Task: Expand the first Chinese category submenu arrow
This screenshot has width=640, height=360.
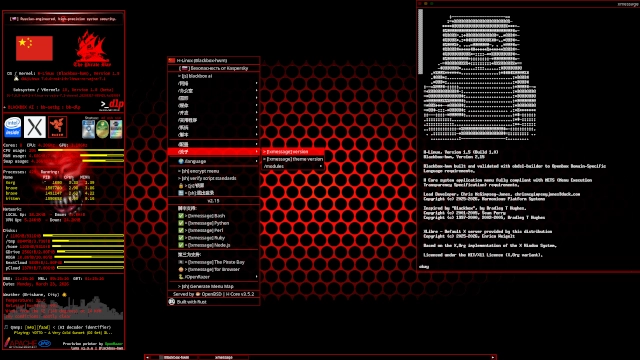Action: pyautogui.click(x=256, y=83)
